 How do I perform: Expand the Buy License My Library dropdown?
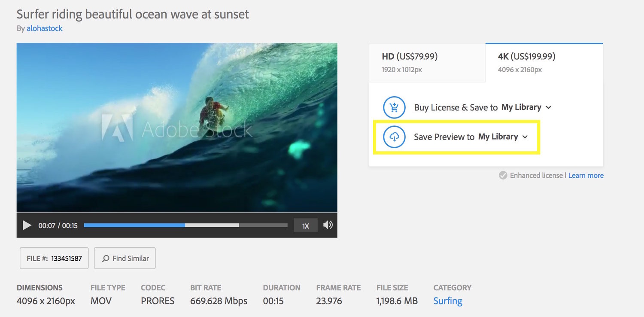[x=526, y=107]
